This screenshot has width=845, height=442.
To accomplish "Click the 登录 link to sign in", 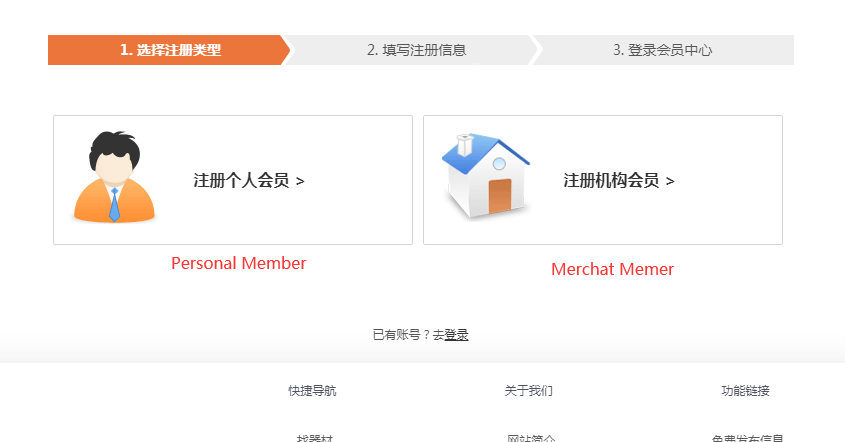I will point(457,335).
